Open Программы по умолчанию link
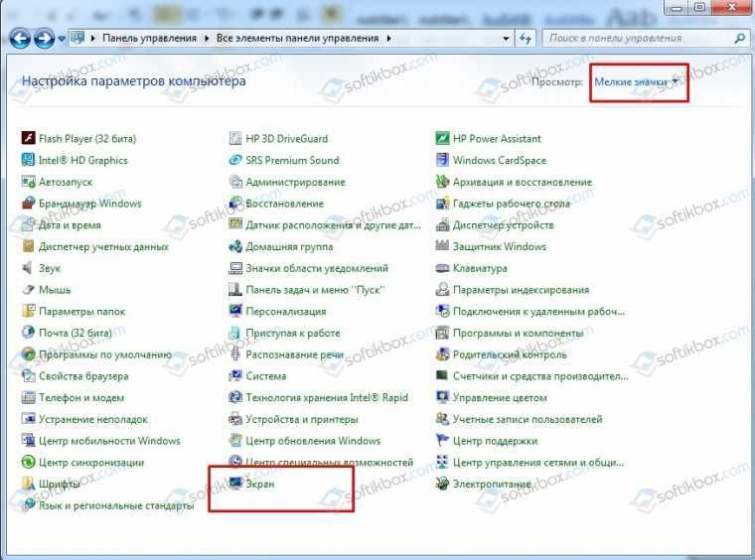The height and width of the screenshot is (560, 755). [x=105, y=354]
